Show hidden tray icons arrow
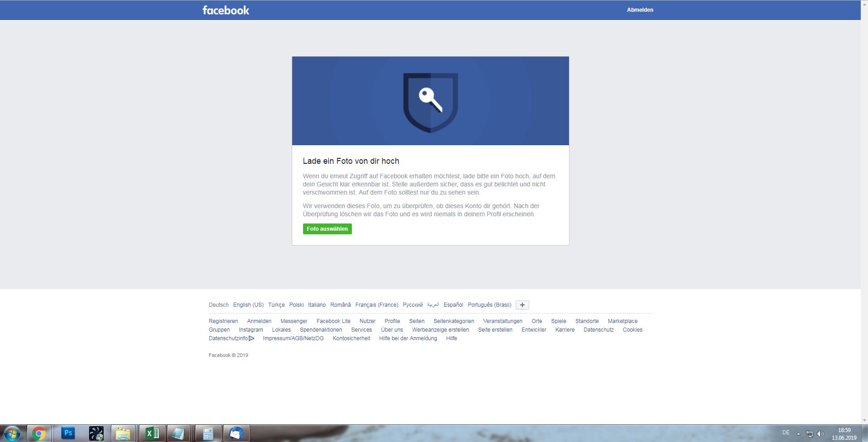868x442 pixels. point(798,434)
